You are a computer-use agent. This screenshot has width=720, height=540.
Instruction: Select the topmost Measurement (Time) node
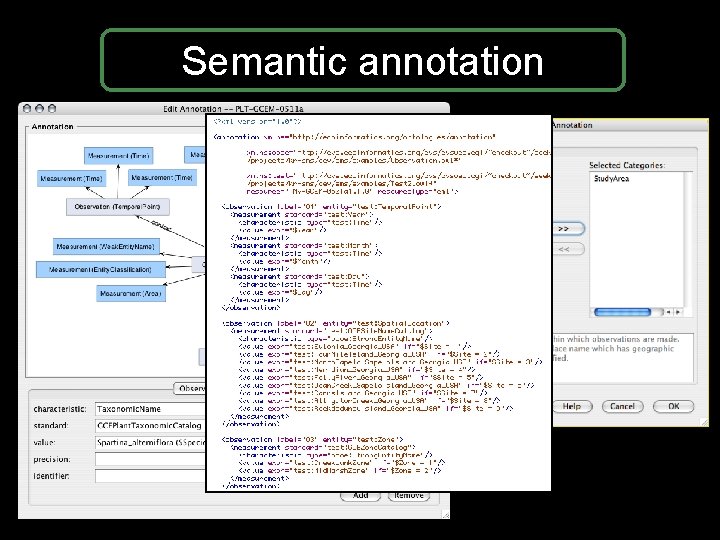tap(118, 156)
